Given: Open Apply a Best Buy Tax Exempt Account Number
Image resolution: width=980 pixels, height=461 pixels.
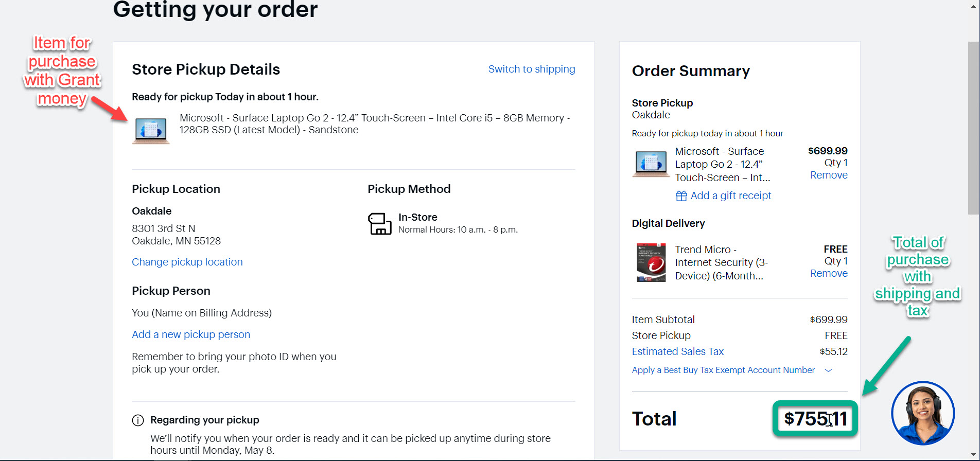Looking at the screenshot, I should (x=723, y=370).
